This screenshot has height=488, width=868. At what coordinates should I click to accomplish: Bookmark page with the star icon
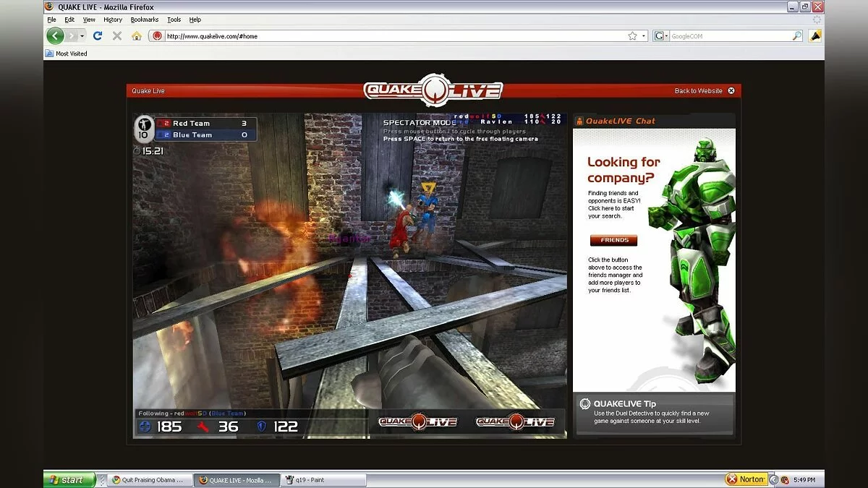click(x=633, y=35)
